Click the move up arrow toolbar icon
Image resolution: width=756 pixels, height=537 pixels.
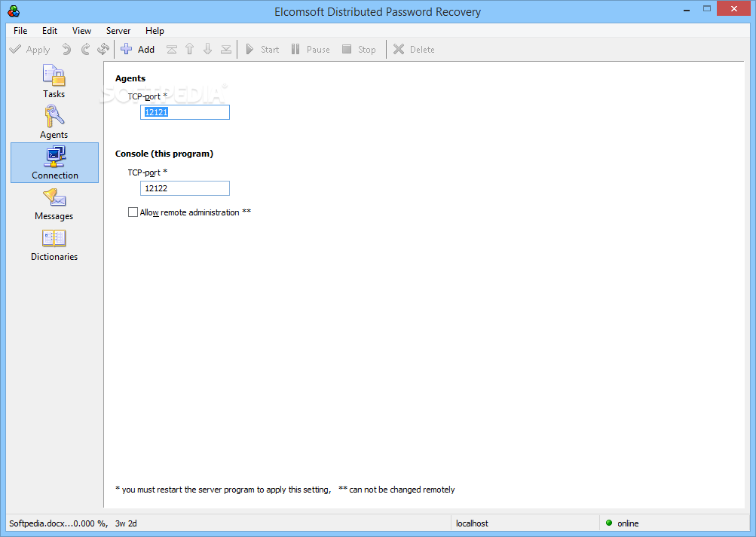click(x=189, y=50)
